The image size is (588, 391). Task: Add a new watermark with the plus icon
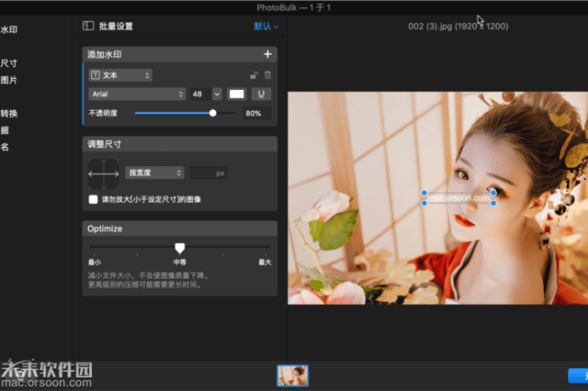267,54
